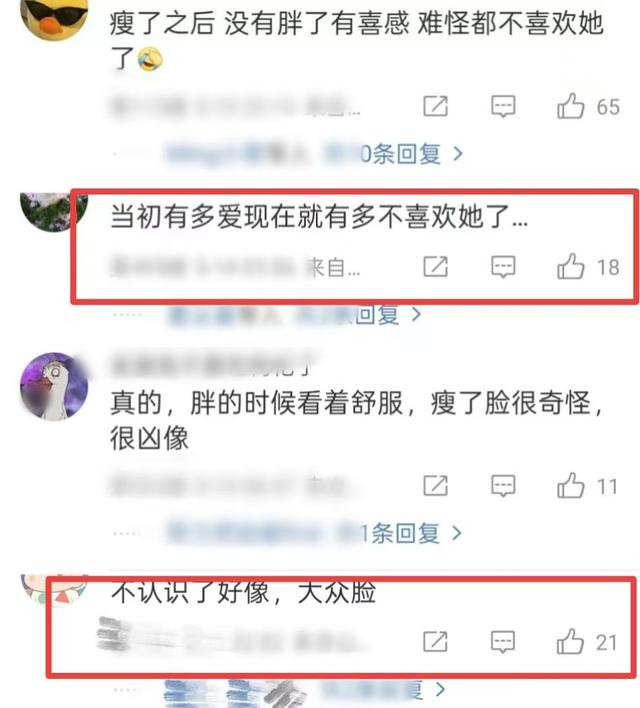The width and height of the screenshot is (640, 708).
Task: Like the comment with 18 likes
Action: [570, 266]
